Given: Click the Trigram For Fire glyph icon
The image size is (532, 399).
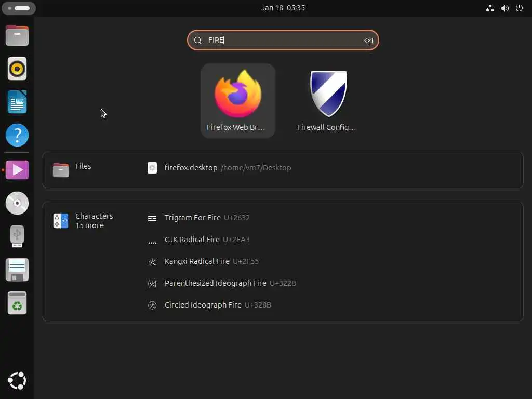Looking at the screenshot, I should tap(152, 218).
